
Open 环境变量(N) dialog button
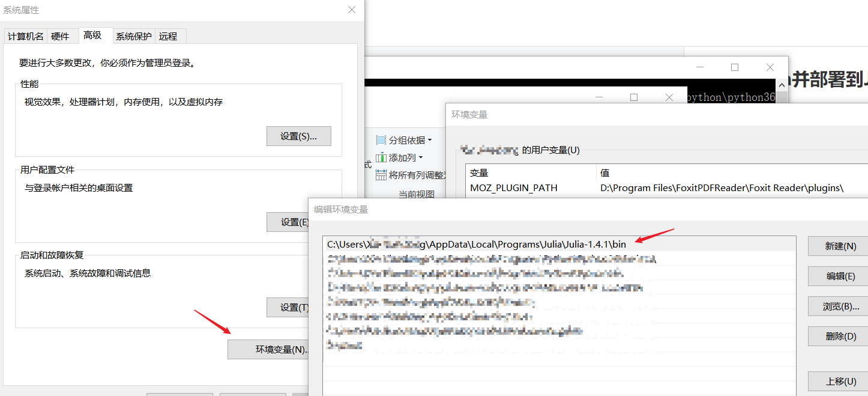point(268,349)
